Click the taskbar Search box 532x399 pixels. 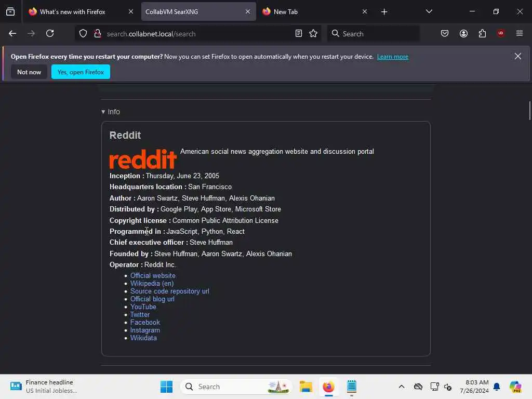236,387
